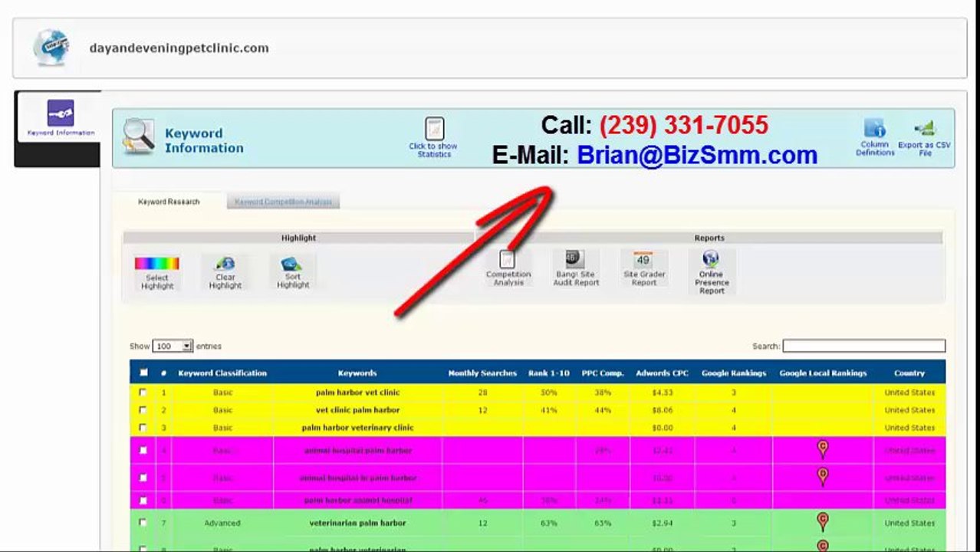Open Competition Analysis report
980x552 pixels.
tap(508, 268)
